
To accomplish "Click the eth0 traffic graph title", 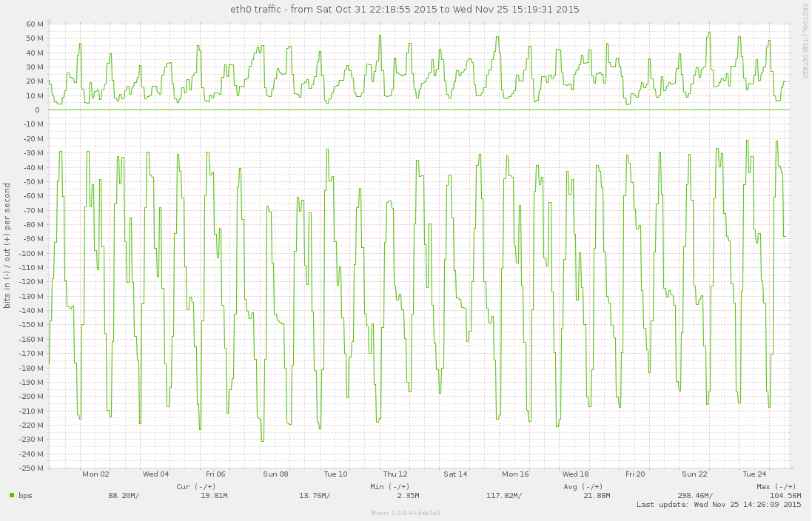I will (x=405, y=9).
